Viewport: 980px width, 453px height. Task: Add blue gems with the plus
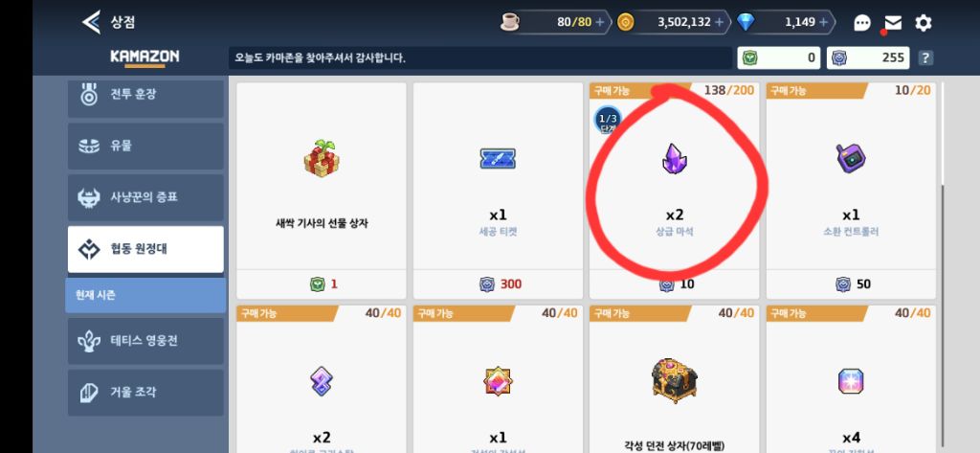(x=824, y=23)
